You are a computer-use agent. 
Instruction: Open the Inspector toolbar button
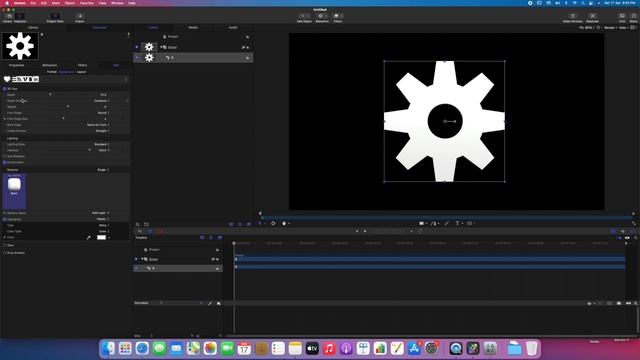[20, 18]
